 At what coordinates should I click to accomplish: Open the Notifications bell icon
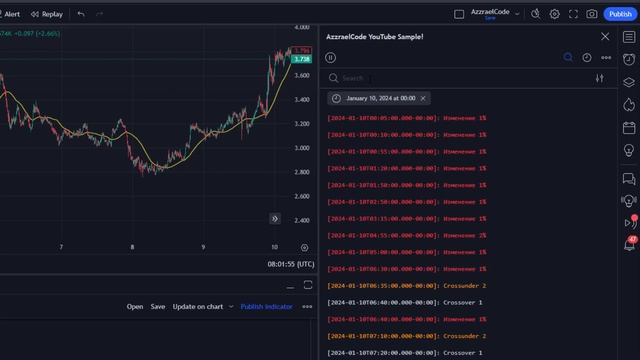pos(630,244)
